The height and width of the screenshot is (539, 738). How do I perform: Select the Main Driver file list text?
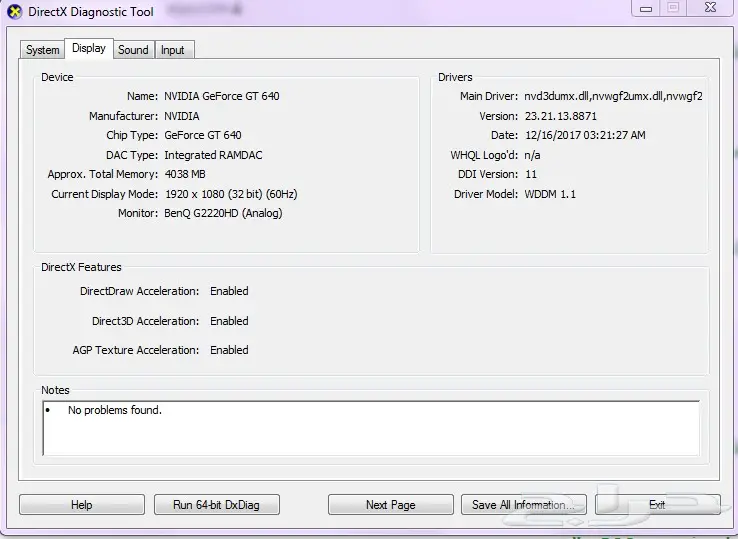point(613,97)
